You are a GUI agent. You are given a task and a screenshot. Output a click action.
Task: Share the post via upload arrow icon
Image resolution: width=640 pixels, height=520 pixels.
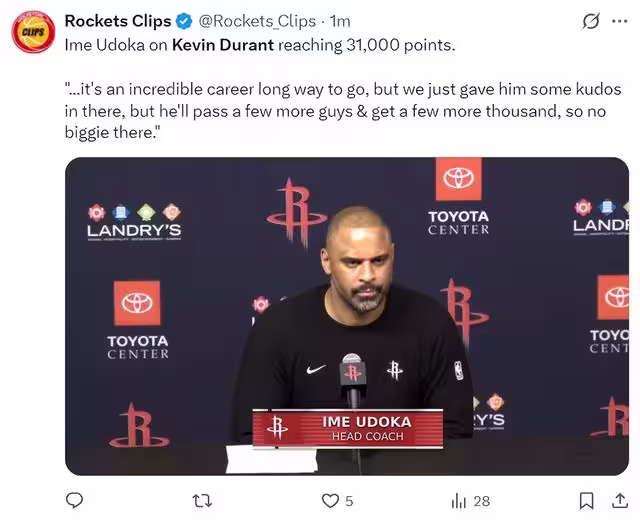pos(620,500)
